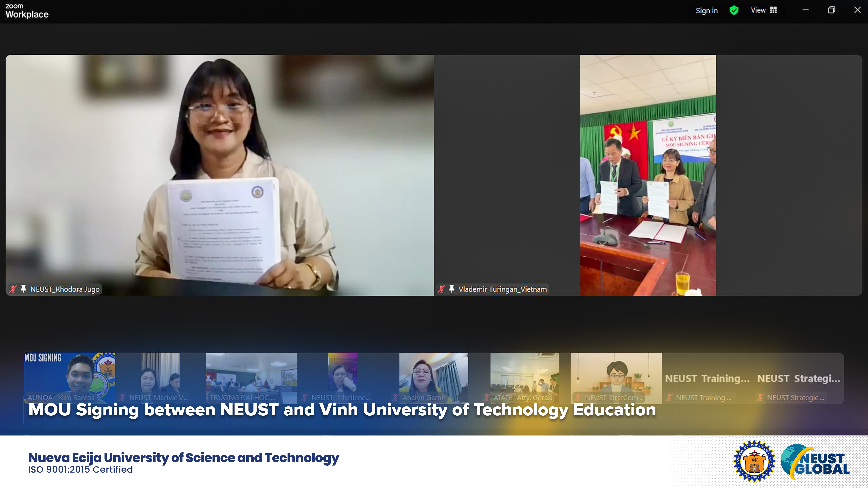Select Analyn Gamit participant thumbnail
Image resolution: width=868 pixels, height=488 pixels.
[x=434, y=378]
